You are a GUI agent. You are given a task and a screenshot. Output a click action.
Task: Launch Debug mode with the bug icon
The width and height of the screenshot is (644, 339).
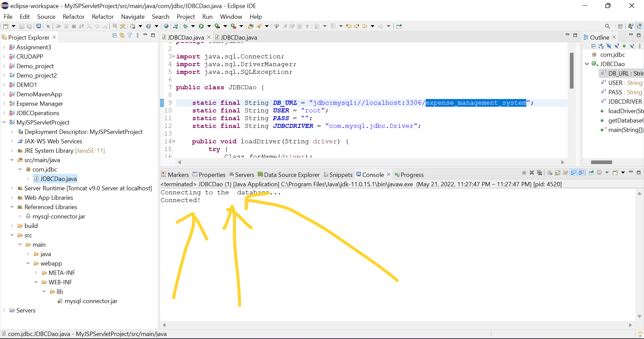click(185, 26)
